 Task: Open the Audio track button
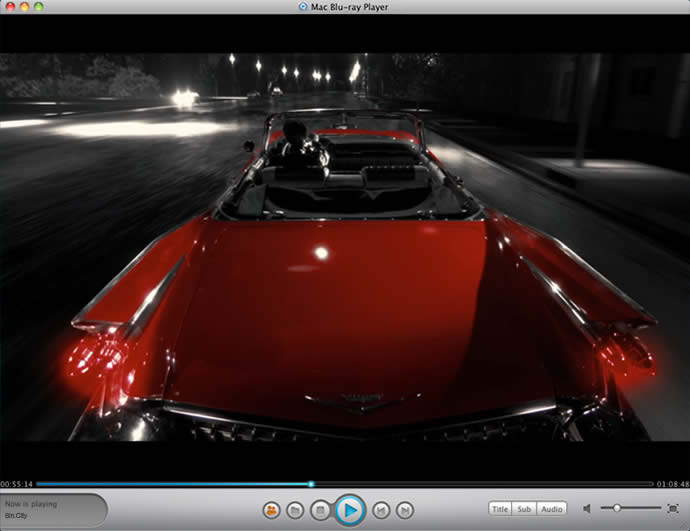(x=552, y=509)
